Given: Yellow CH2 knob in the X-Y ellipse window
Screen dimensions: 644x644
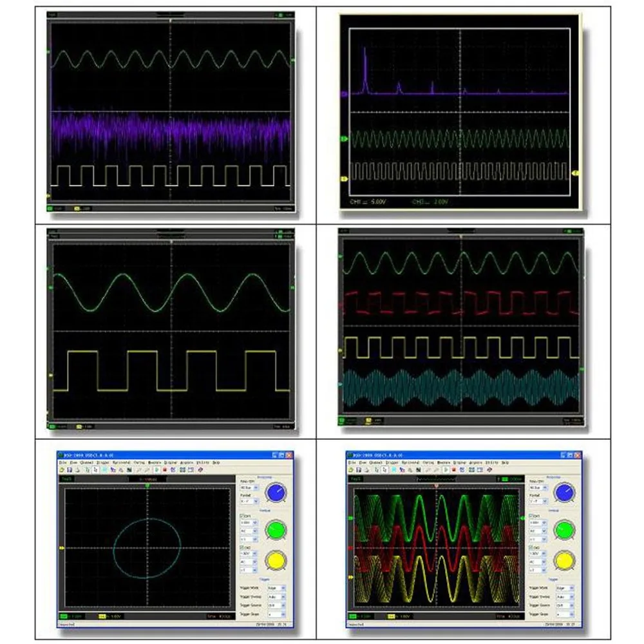Looking at the screenshot, I should click(276, 561).
